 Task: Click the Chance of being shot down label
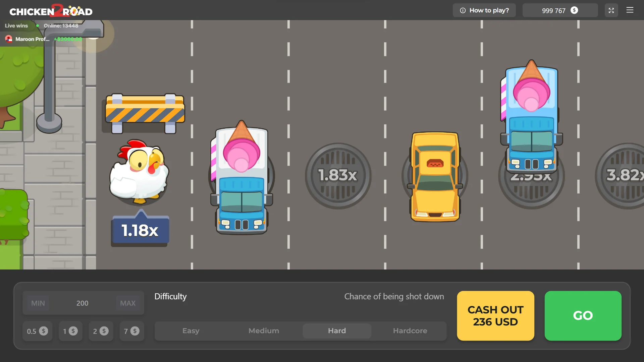(394, 297)
